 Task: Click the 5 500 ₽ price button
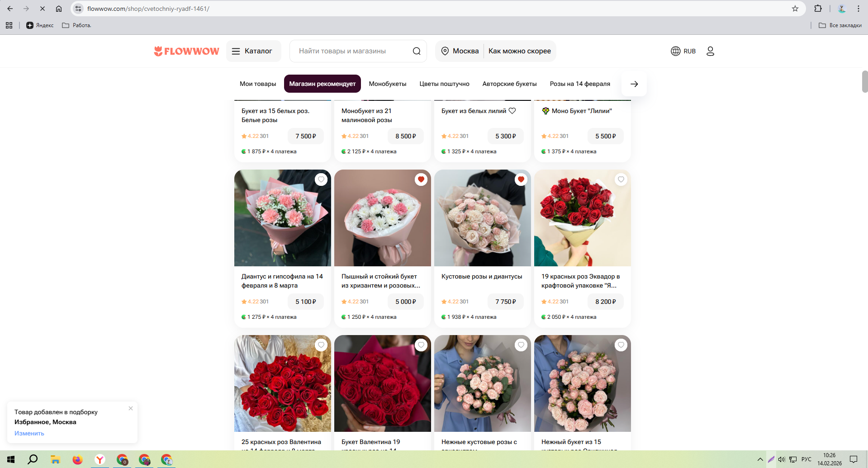(x=606, y=136)
